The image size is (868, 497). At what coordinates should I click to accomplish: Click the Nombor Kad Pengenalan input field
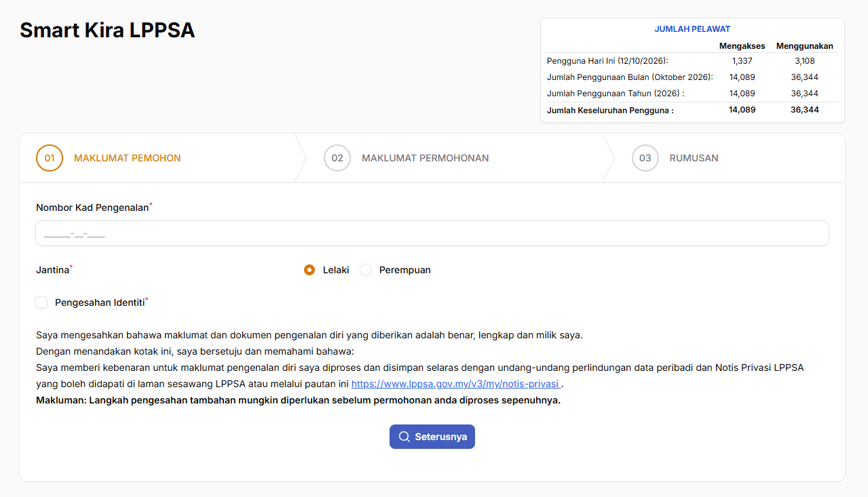[432, 233]
